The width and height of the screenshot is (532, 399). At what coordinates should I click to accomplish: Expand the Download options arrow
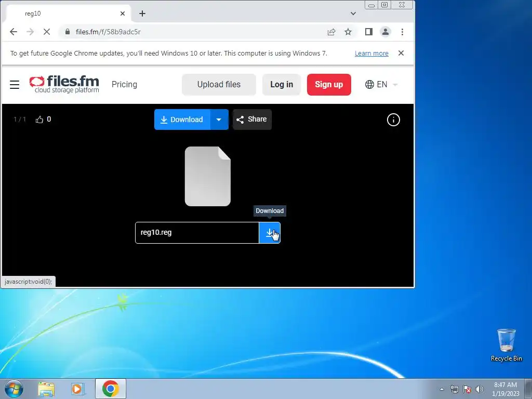(219, 119)
